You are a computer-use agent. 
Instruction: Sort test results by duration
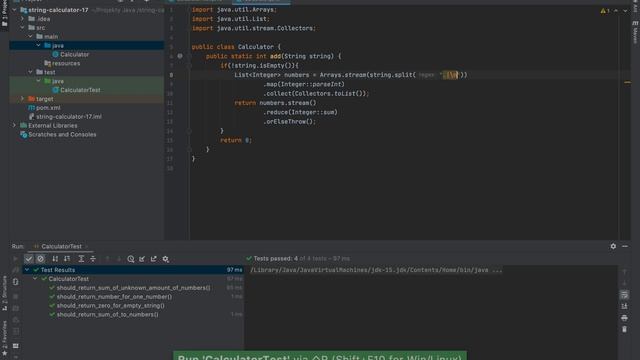click(x=67, y=259)
